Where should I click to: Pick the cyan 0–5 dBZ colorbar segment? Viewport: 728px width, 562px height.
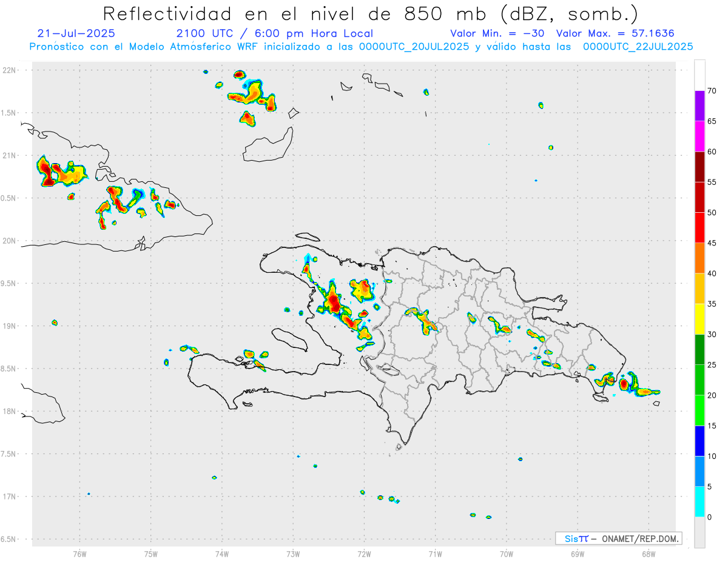699,502
